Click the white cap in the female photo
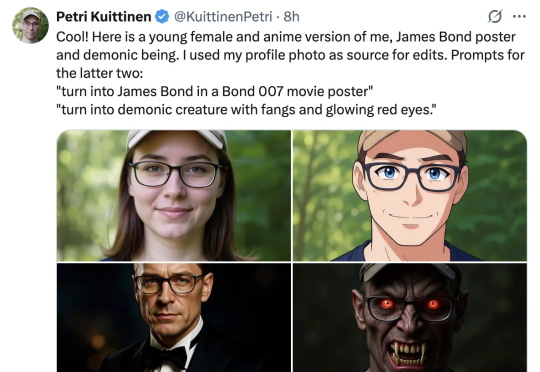The image size is (540, 372). click(x=177, y=138)
